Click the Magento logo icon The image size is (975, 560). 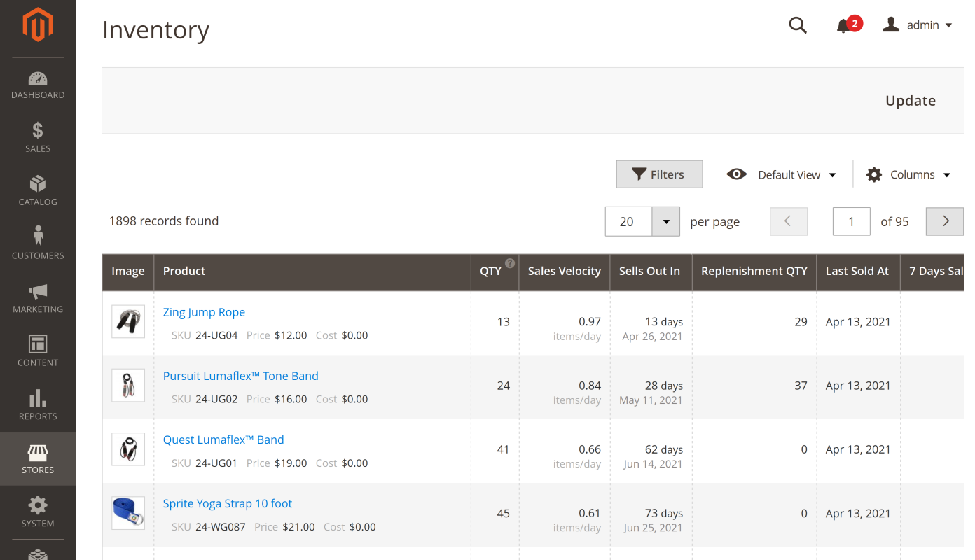pyautogui.click(x=38, y=24)
